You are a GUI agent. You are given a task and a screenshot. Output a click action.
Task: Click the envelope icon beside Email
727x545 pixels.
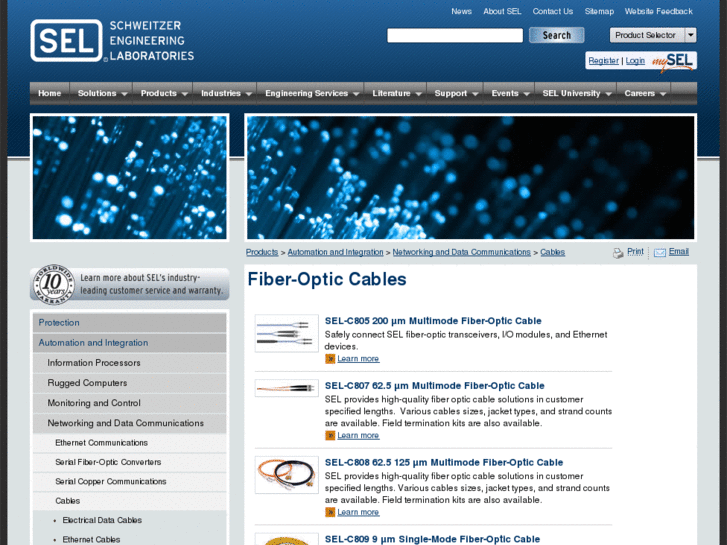pos(660,252)
